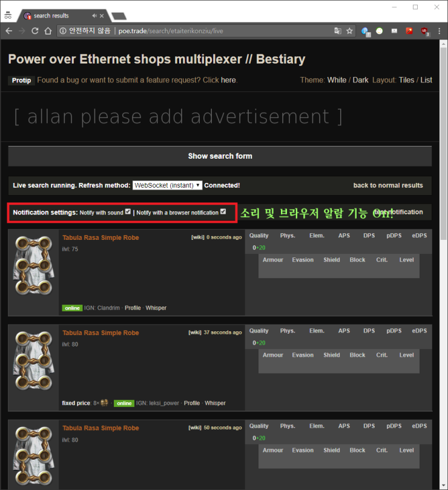Click test notification link
Image resolution: width=448 pixels, height=490 pixels.
click(398, 212)
